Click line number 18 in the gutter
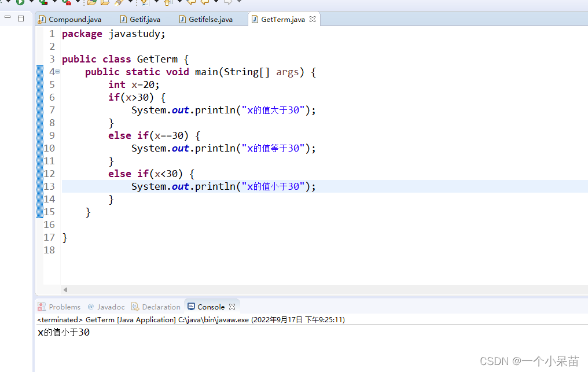 tap(49, 250)
